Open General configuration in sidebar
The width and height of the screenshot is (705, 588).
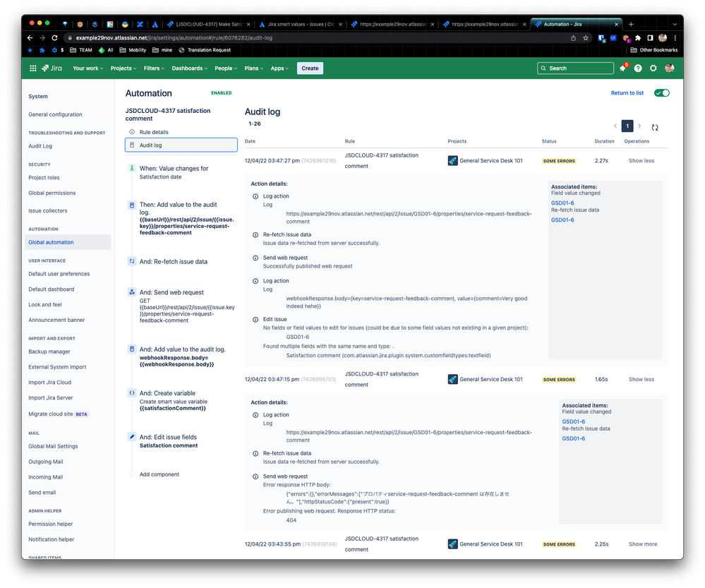[55, 114]
